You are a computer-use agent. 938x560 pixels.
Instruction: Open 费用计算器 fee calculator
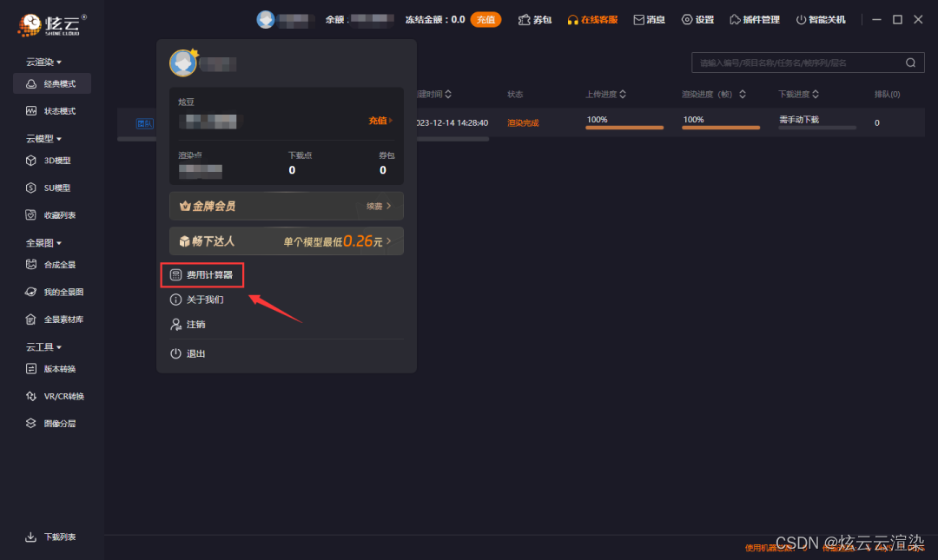202,274
